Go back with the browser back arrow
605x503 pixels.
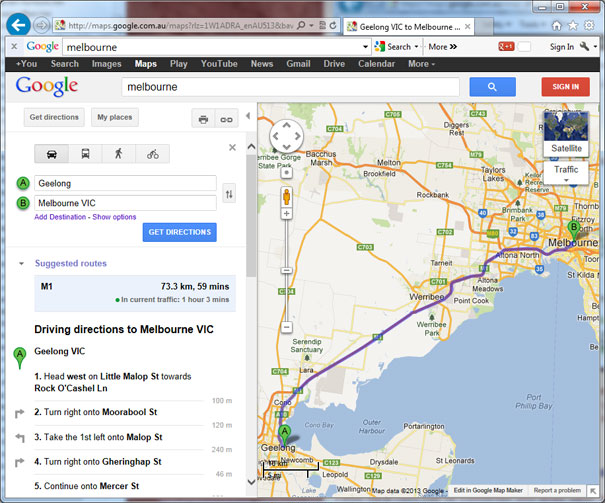pos(18,25)
